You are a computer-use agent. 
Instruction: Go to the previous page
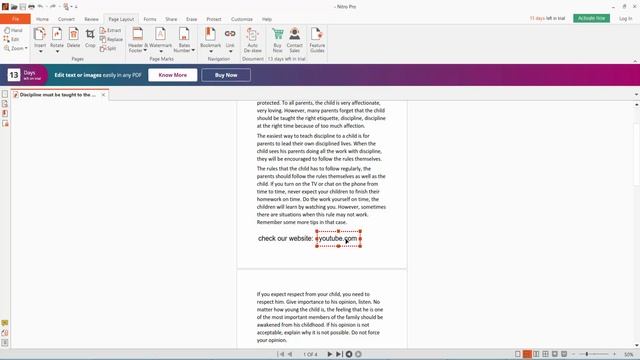coord(290,354)
